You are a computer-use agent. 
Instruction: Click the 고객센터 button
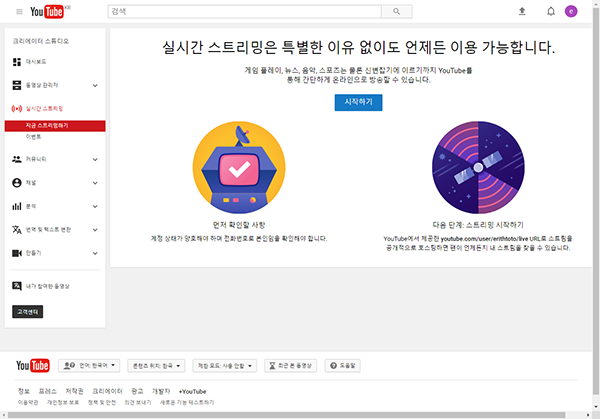click(28, 312)
